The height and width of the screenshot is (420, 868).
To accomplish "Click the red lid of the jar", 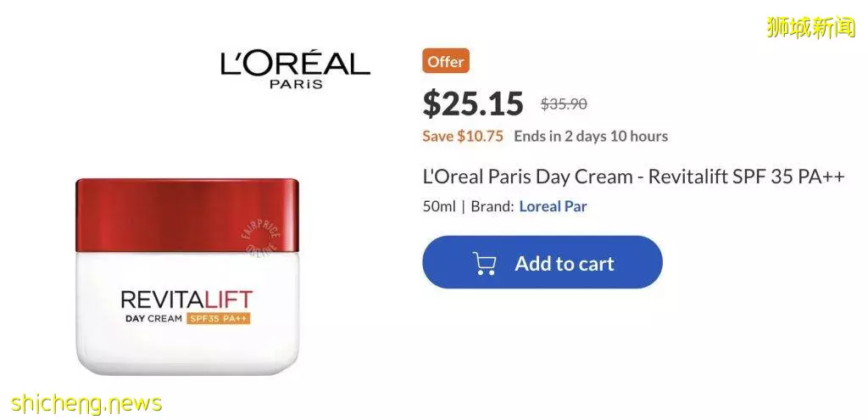I will point(187,216).
